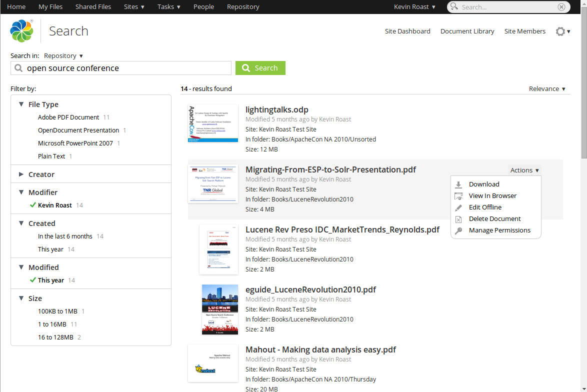The height and width of the screenshot is (392, 587).
Task: Click the magnifier icon in main search field
Action: 18,68
